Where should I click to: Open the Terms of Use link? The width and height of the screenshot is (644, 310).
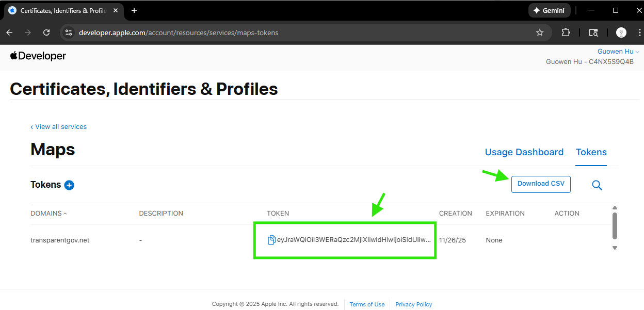click(367, 304)
